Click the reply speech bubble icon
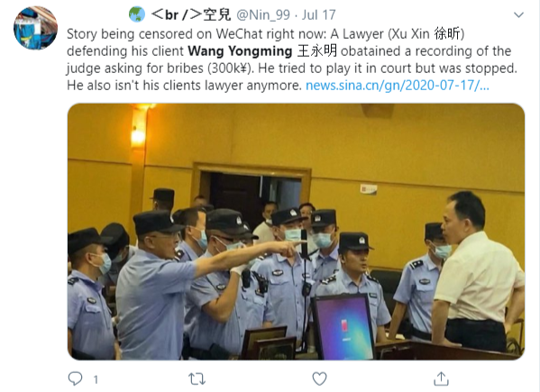 click(75, 378)
